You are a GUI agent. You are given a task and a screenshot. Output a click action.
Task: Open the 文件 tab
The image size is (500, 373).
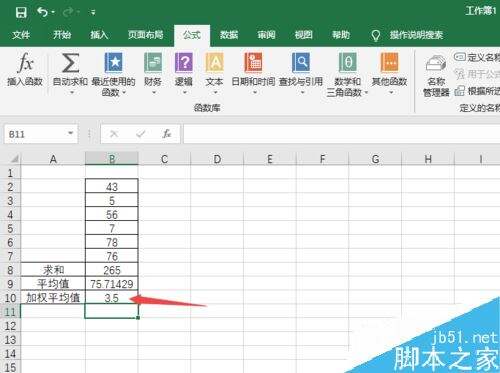click(21, 35)
